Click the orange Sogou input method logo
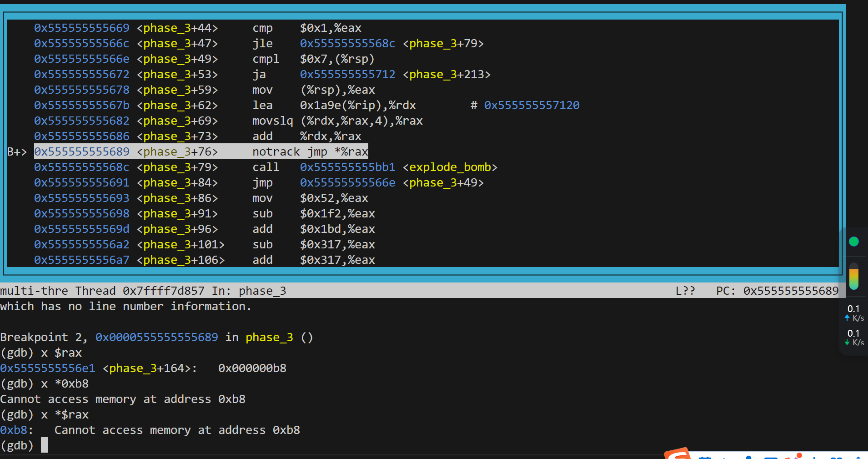868x459 pixels. pos(677,454)
